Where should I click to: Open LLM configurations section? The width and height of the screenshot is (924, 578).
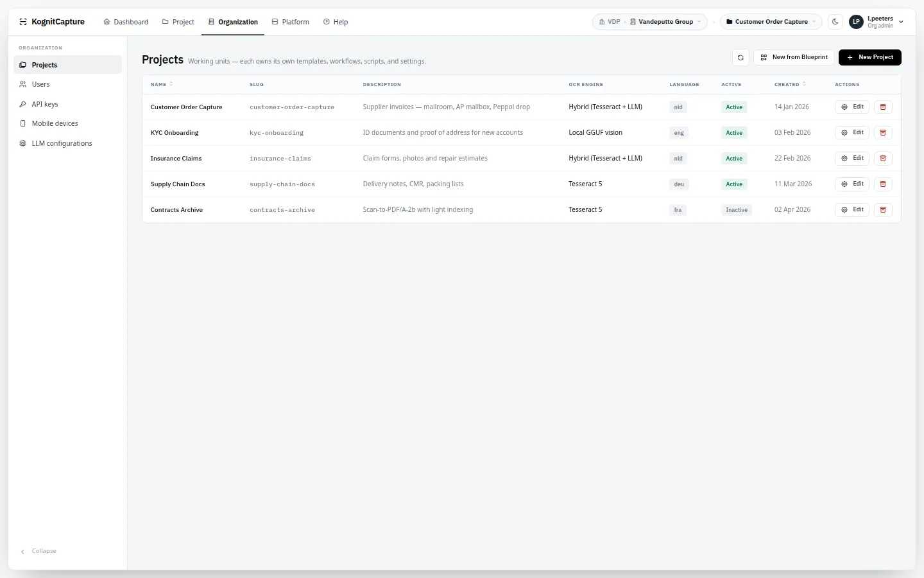67,143
